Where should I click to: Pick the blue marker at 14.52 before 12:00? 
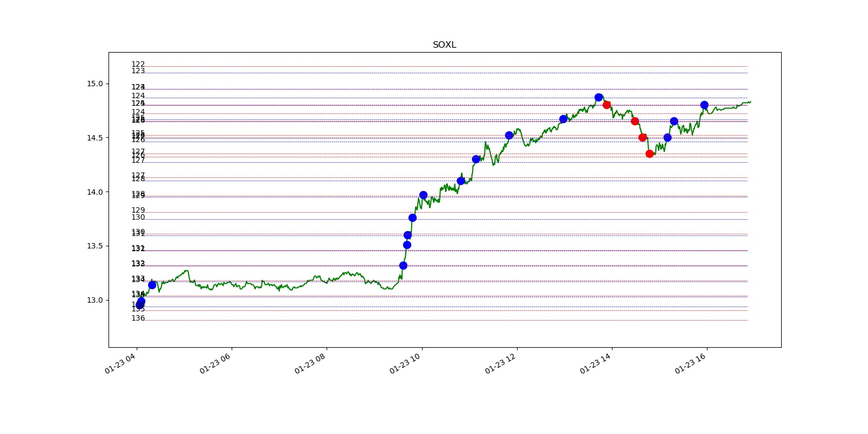tap(509, 135)
